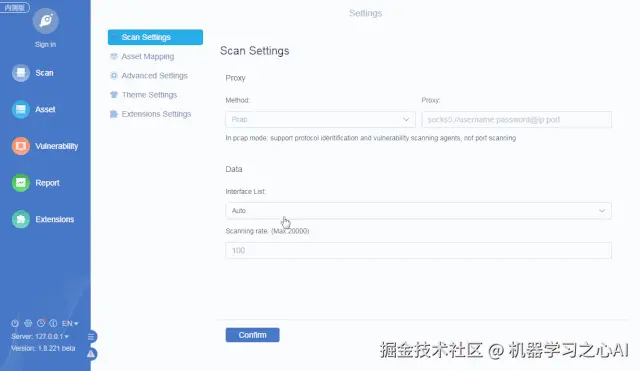Click the clock icon with red dot

click(41, 323)
